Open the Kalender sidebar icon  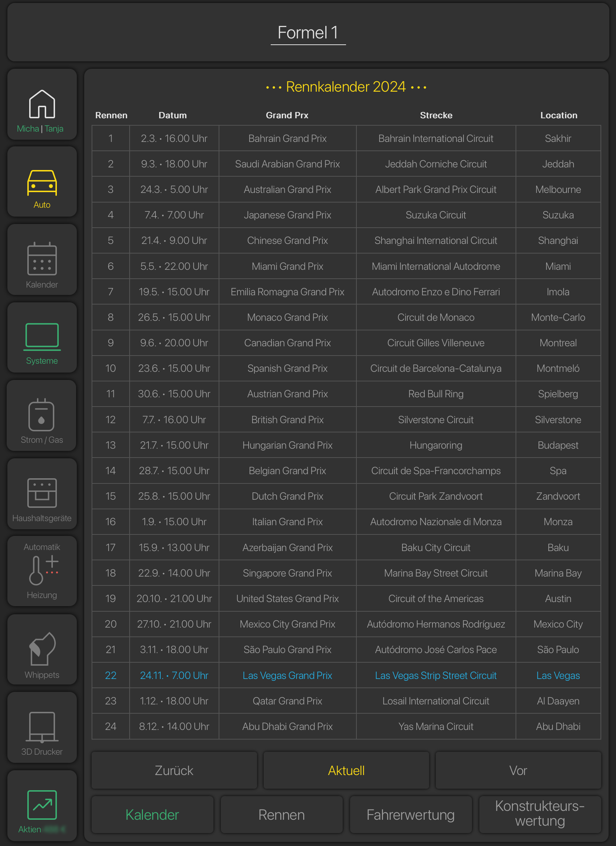click(x=42, y=259)
